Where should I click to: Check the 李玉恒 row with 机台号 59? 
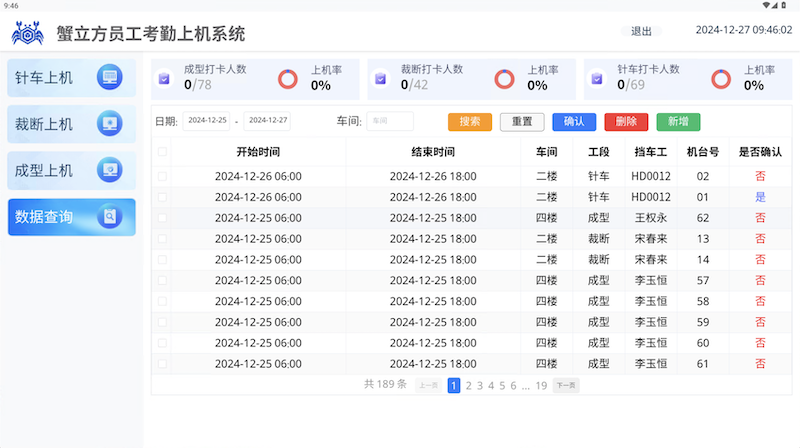[162, 322]
